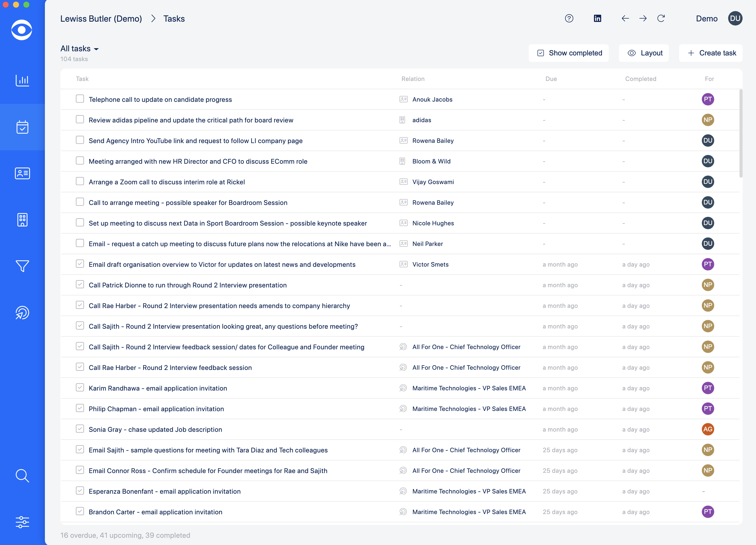Image resolution: width=756 pixels, height=545 pixels.
Task: Open the contacts card sidebar icon
Action: 22,173
